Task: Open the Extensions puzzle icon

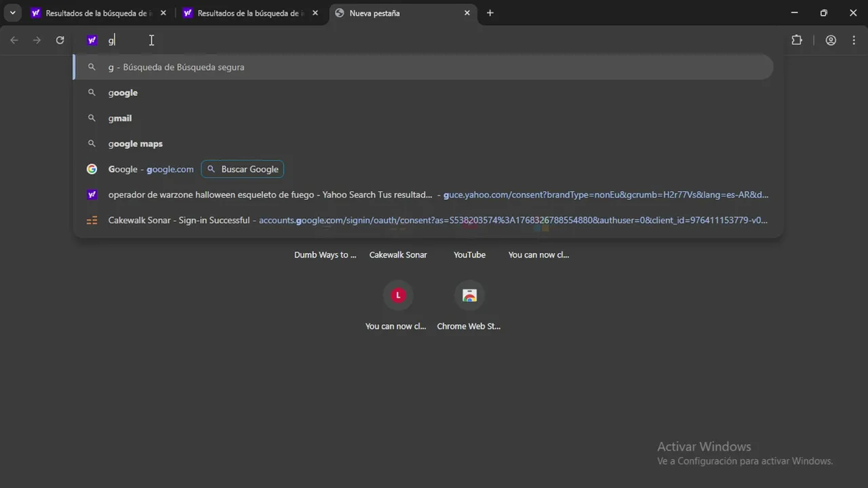Action: pos(797,40)
